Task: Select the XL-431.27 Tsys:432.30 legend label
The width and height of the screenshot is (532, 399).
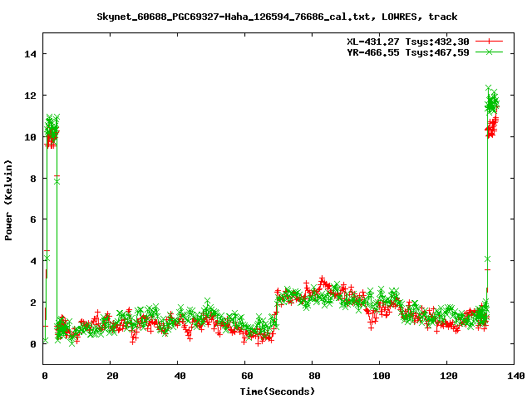Action: pyautogui.click(x=408, y=42)
